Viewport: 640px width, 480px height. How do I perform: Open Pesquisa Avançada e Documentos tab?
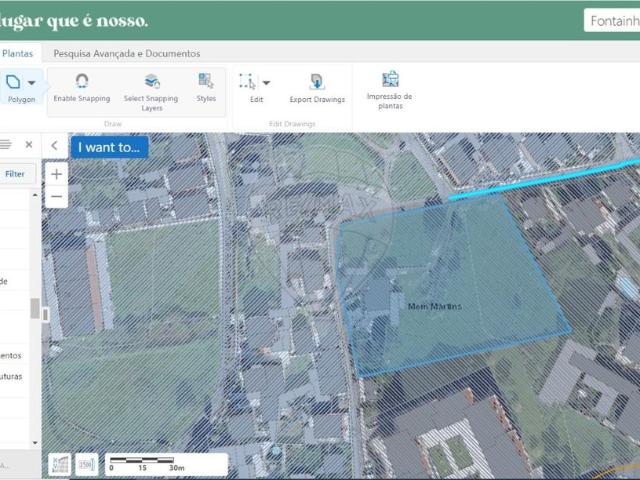click(x=127, y=53)
